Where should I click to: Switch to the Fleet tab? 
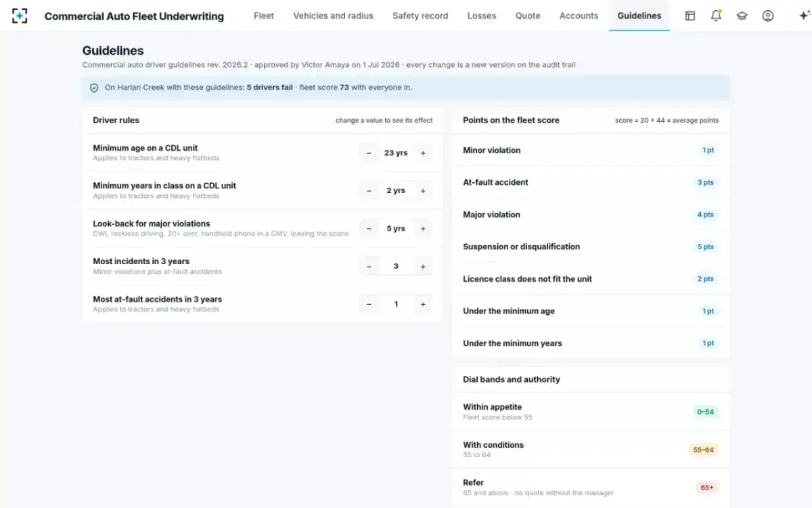tap(264, 16)
